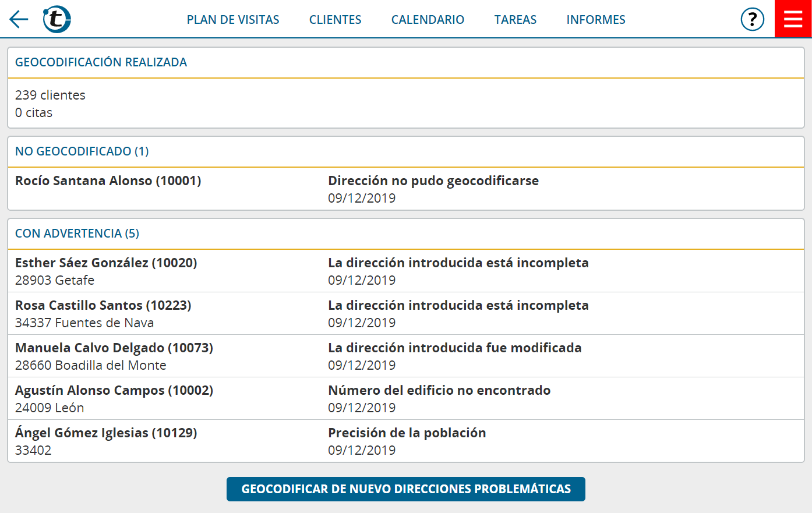
Task: Click the CON ADVERTENCIA (5) header
Action: pyautogui.click(x=77, y=233)
